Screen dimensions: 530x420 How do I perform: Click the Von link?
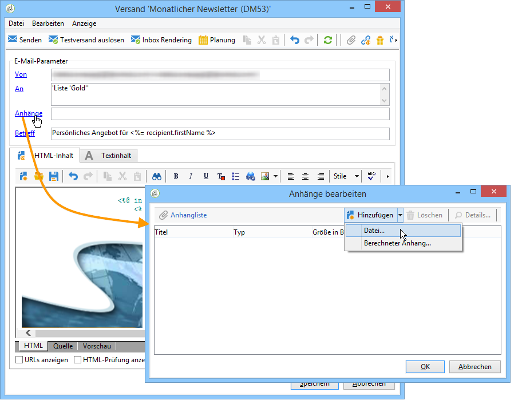click(21, 74)
